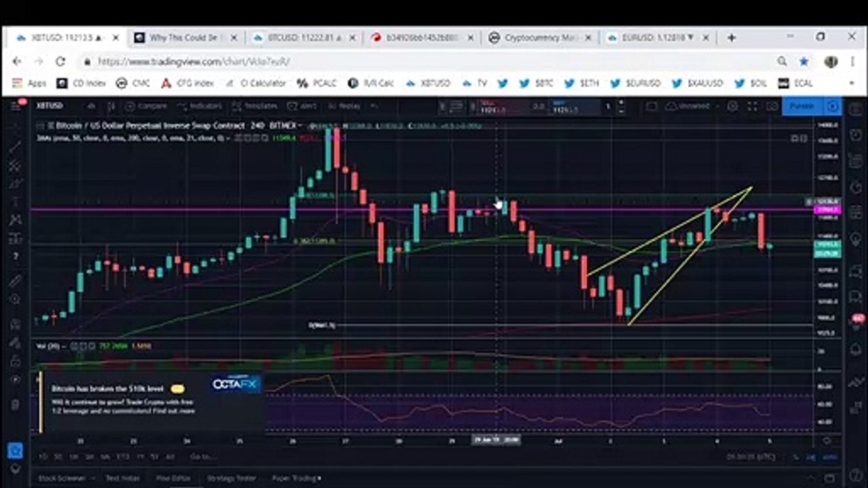Click the Twitter bookmark icon next to TV

point(502,83)
